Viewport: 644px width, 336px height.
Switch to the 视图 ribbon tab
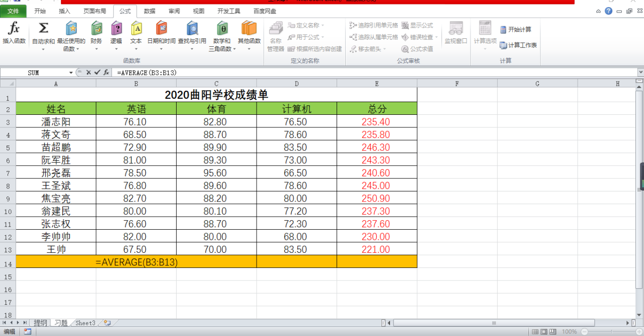coord(199,11)
